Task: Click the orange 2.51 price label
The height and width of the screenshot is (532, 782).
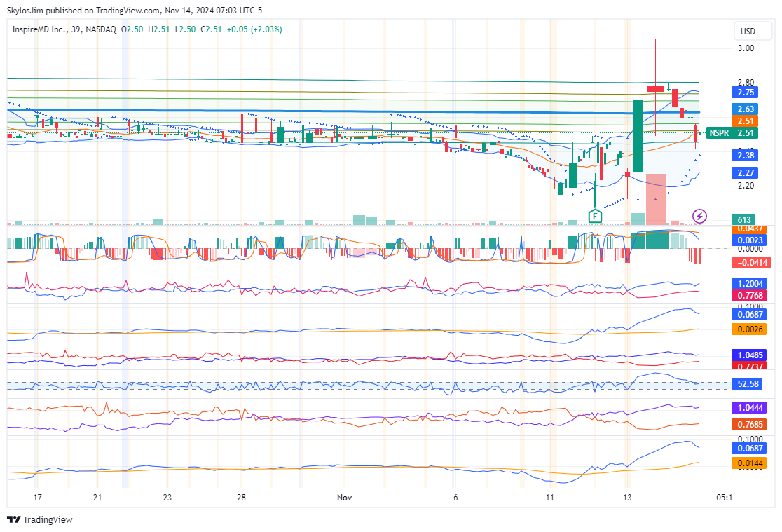Action: [746, 121]
